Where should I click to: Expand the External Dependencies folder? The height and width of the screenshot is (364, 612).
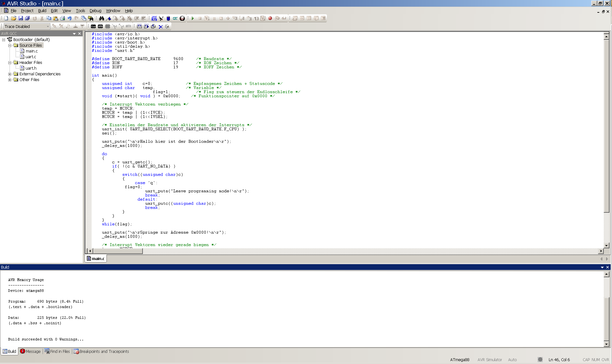point(10,74)
